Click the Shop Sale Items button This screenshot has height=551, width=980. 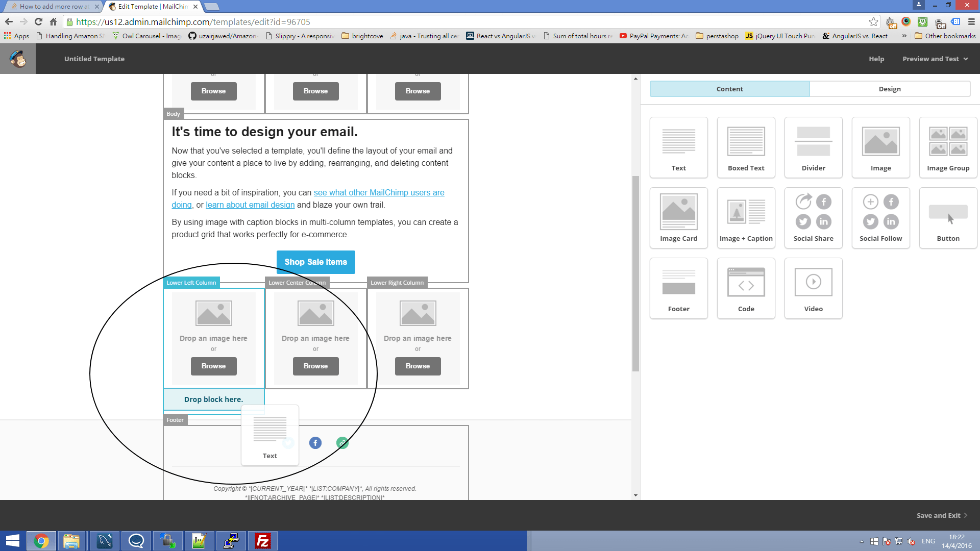(x=315, y=262)
